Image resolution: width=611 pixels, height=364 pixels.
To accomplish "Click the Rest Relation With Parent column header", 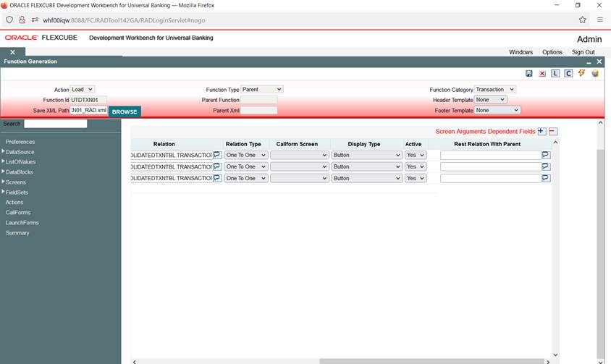I will coord(487,144).
